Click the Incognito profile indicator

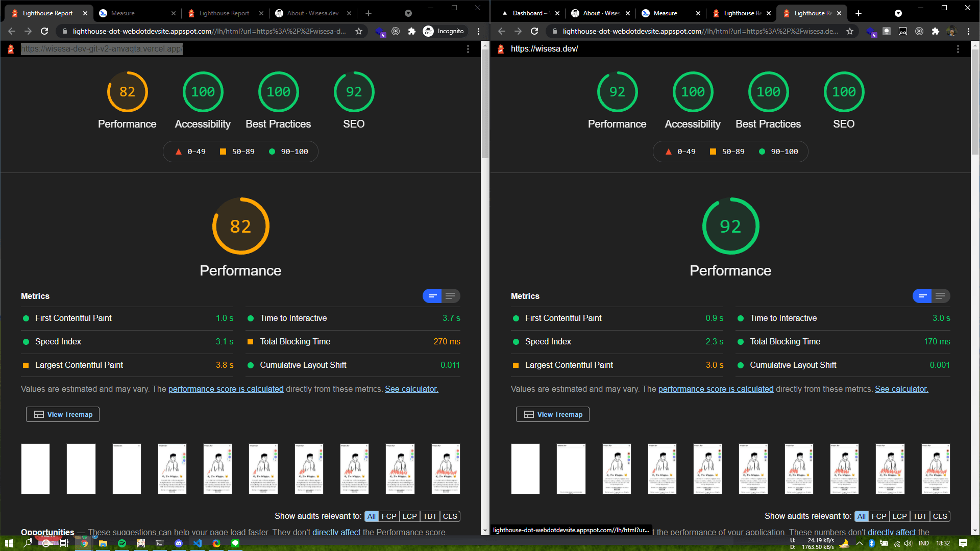(444, 31)
